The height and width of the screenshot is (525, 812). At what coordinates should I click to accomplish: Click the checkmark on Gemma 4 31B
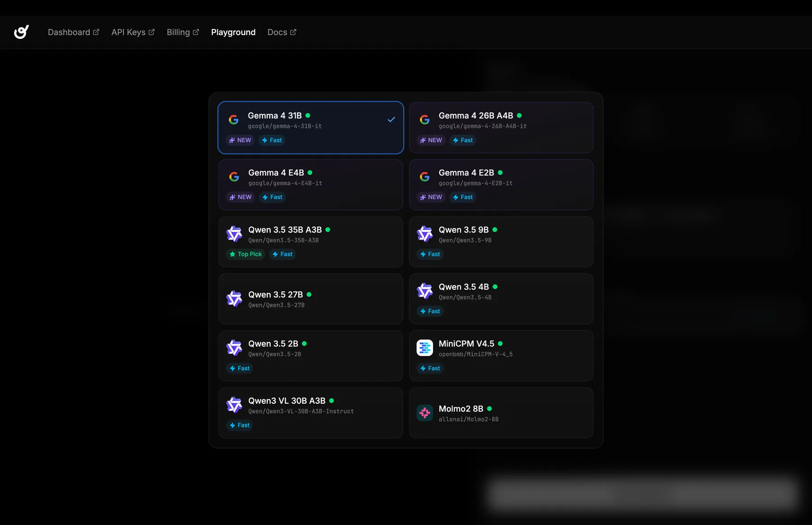tap(391, 120)
